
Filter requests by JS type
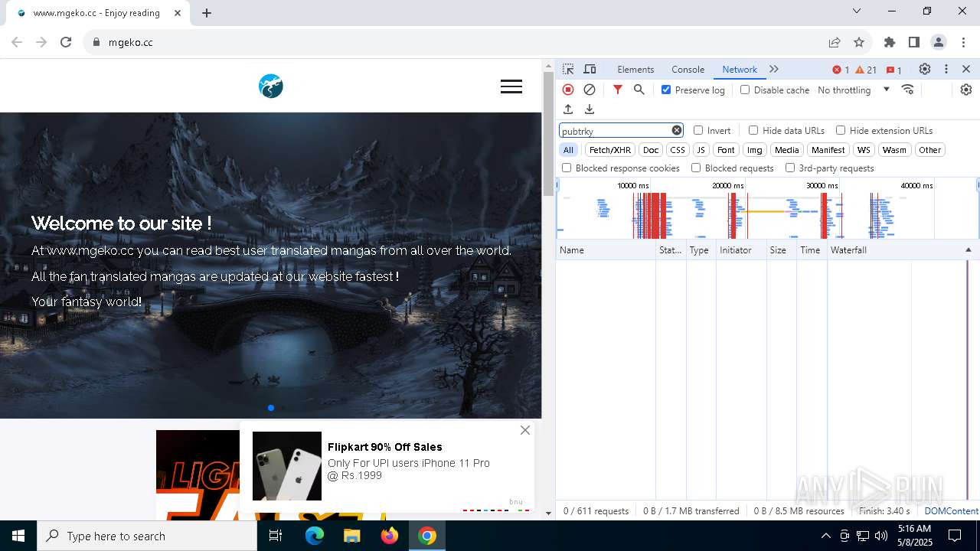coord(701,150)
